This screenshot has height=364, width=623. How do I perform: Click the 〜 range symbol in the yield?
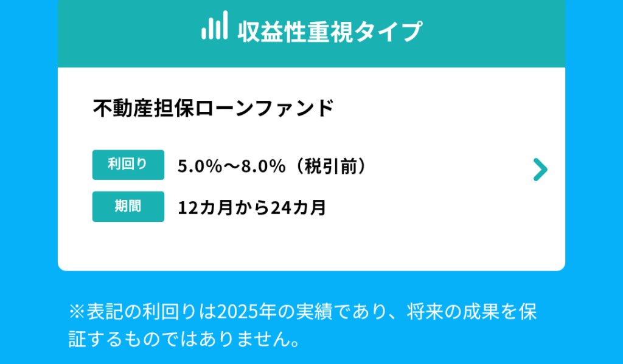[x=231, y=166]
